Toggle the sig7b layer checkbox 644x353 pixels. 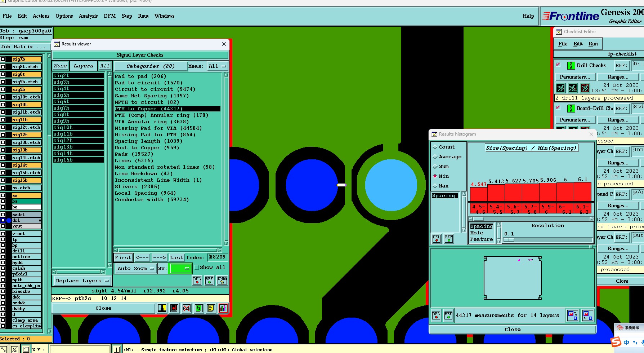tap(3, 59)
